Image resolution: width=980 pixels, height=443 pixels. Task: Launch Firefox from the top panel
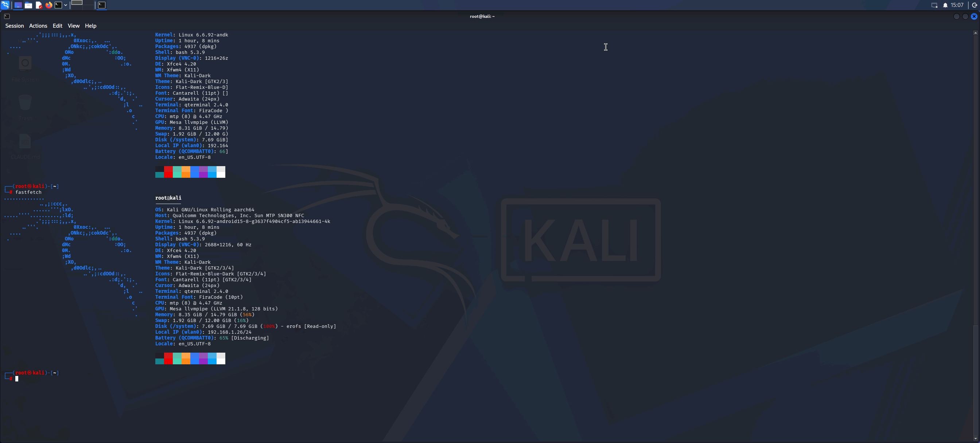click(x=49, y=5)
